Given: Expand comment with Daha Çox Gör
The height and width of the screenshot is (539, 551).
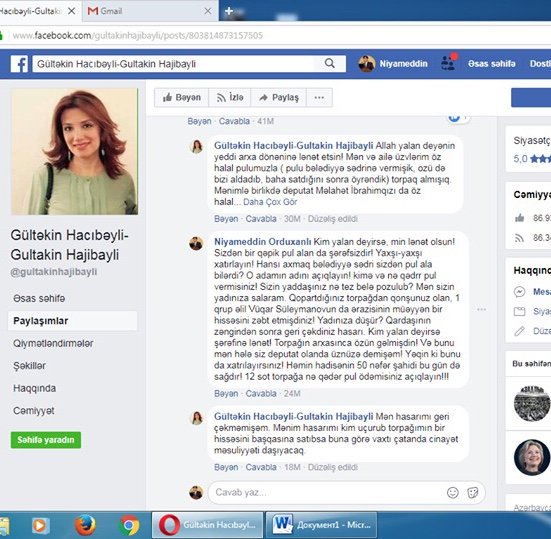Looking at the screenshot, I should [270, 202].
